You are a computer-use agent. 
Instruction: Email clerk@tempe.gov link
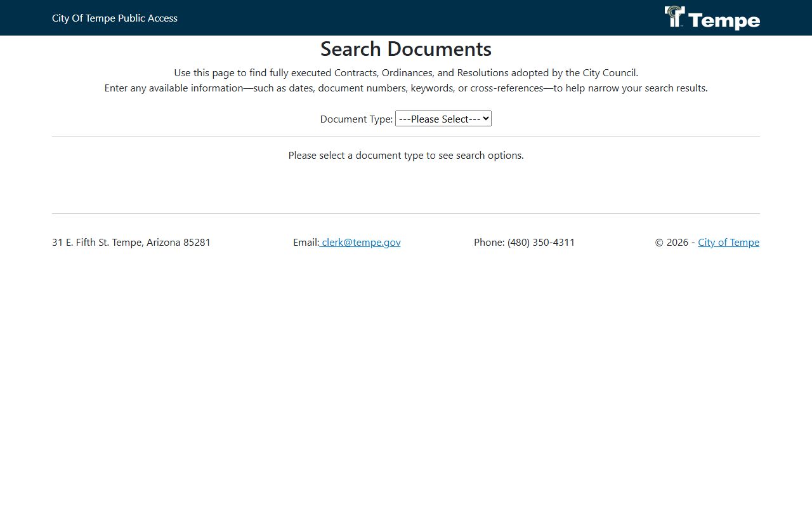[x=360, y=242]
